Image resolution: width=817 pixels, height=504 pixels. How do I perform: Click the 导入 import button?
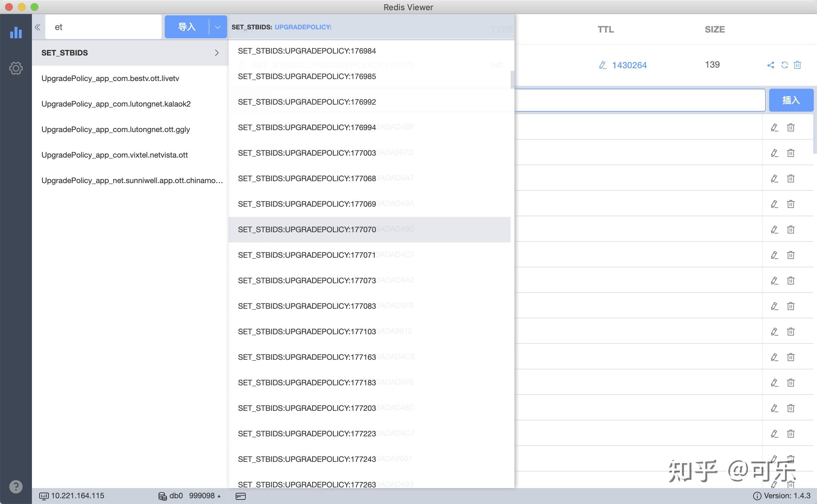[x=187, y=27]
